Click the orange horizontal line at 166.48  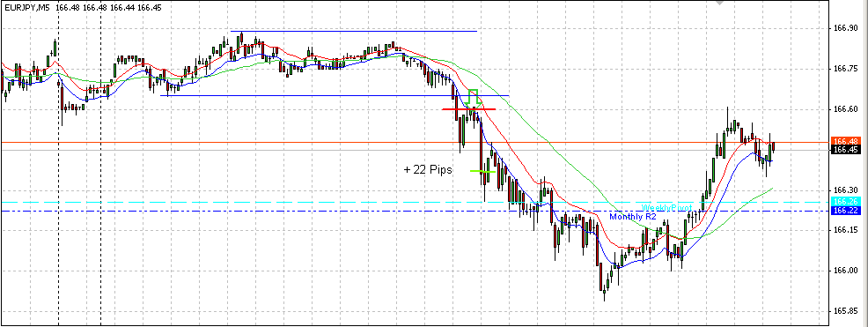[x=416, y=143]
